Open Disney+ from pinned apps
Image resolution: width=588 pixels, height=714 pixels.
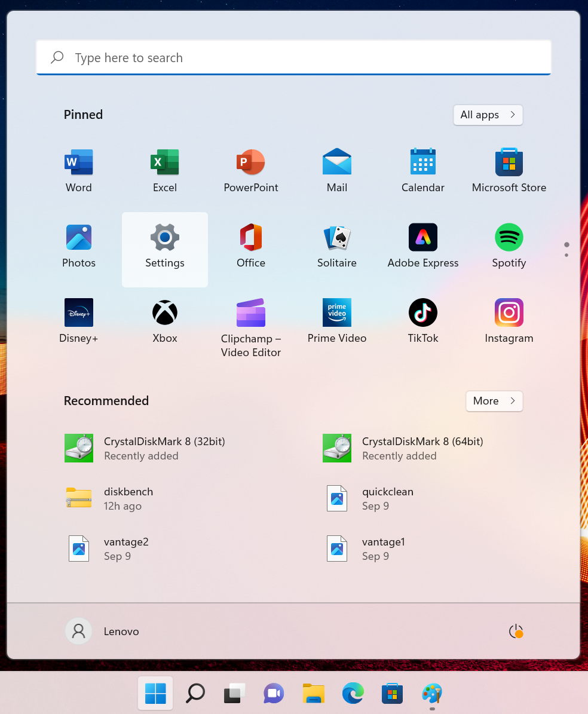(x=78, y=321)
